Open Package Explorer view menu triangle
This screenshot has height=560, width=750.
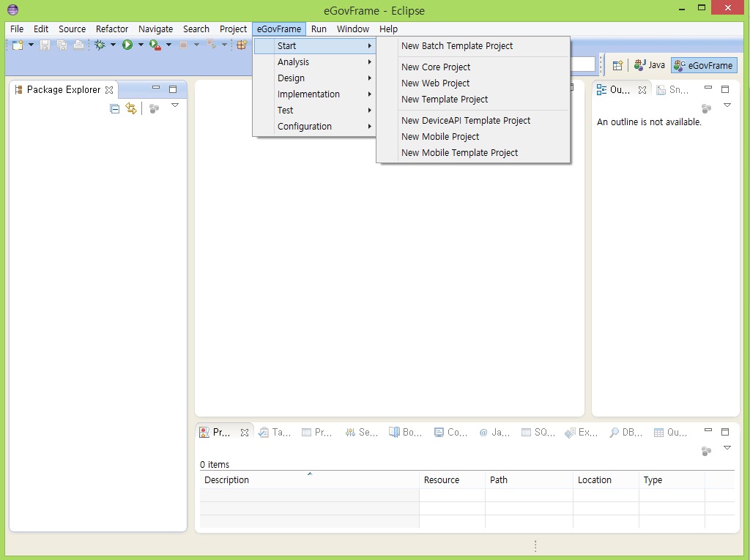175,106
